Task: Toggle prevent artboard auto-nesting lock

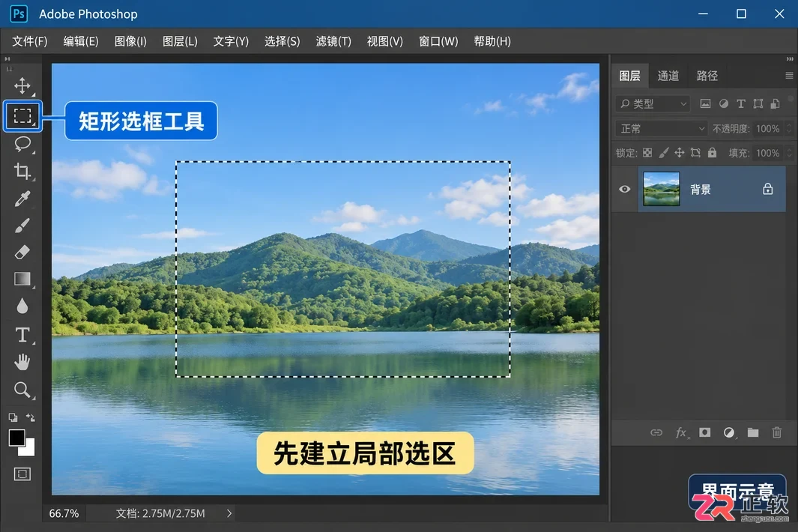Action: click(x=695, y=153)
